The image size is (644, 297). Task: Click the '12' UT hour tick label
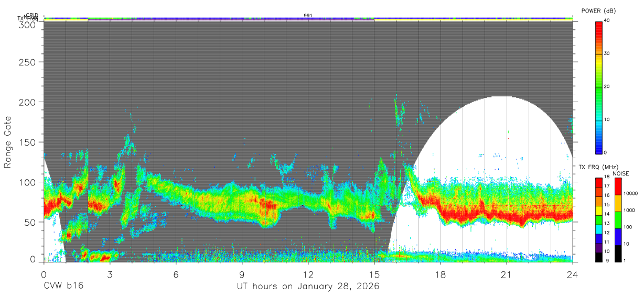pyautogui.click(x=308, y=274)
